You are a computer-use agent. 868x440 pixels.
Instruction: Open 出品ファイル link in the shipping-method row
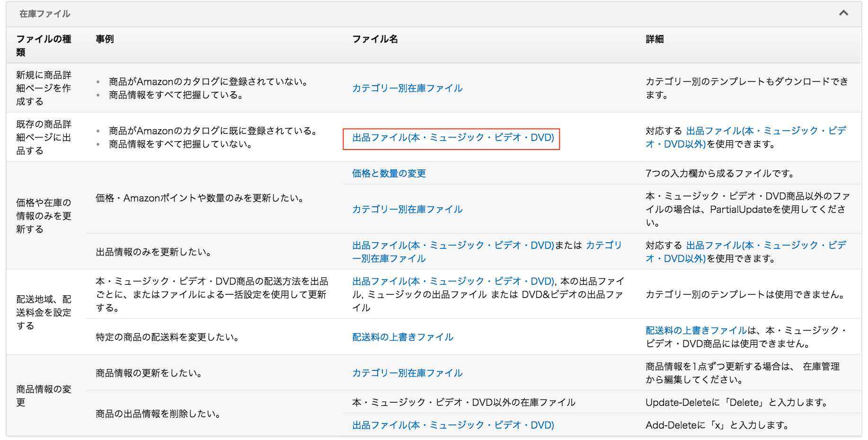click(452, 282)
